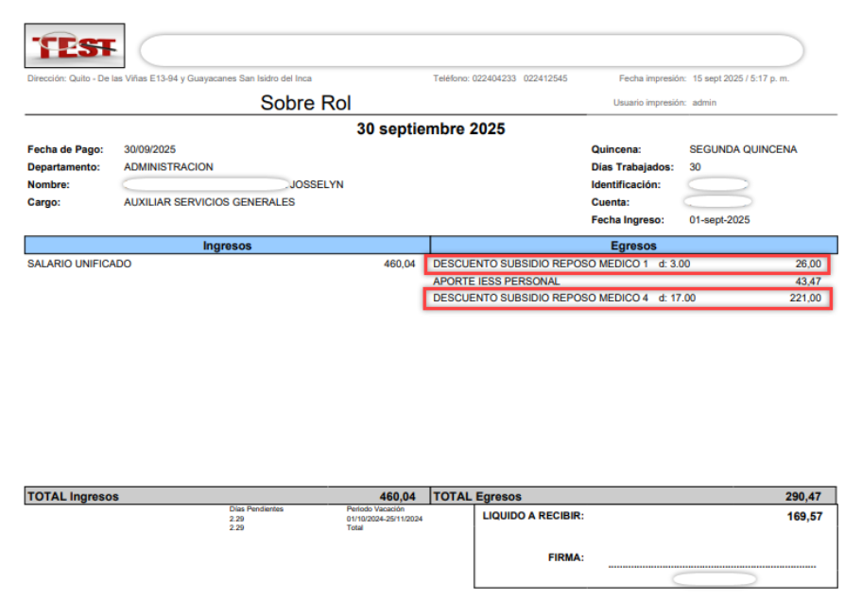Select the APORTE IESS PERSONAL row
This screenshot has width=862, height=616.
point(627,282)
